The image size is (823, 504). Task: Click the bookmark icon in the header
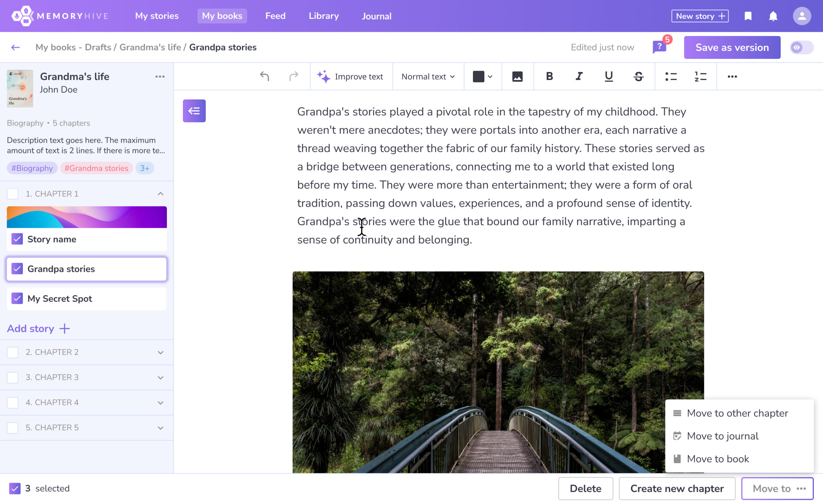[748, 16]
